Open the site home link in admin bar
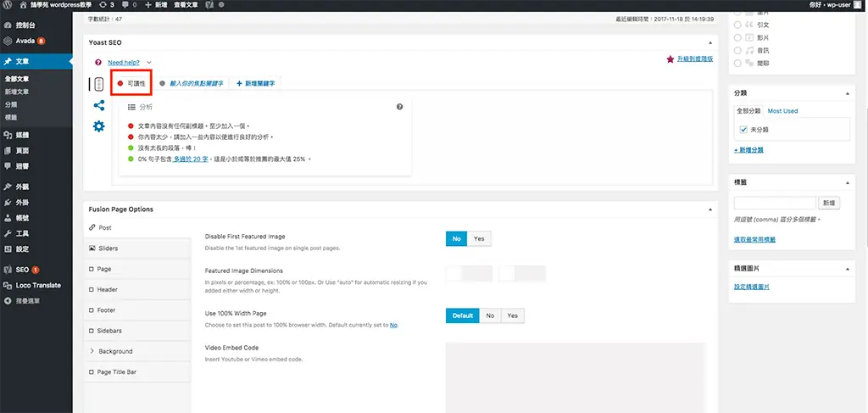This screenshot has height=413, width=868. click(x=55, y=4)
